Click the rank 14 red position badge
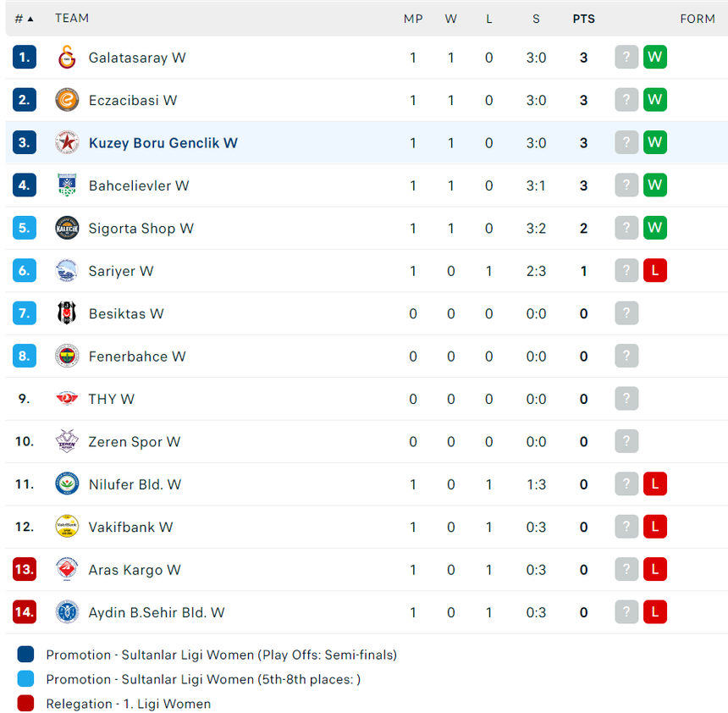The image size is (728, 713). [x=25, y=612]
